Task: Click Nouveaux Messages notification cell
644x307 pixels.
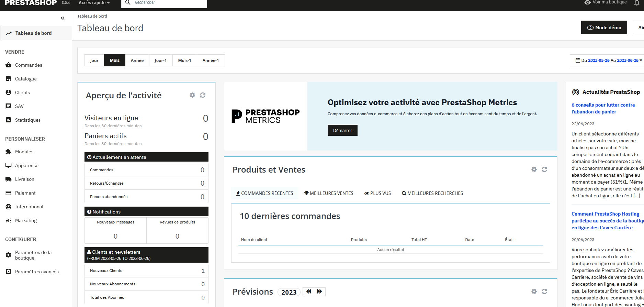Action: pyautogui.click(x=116, y=230)
